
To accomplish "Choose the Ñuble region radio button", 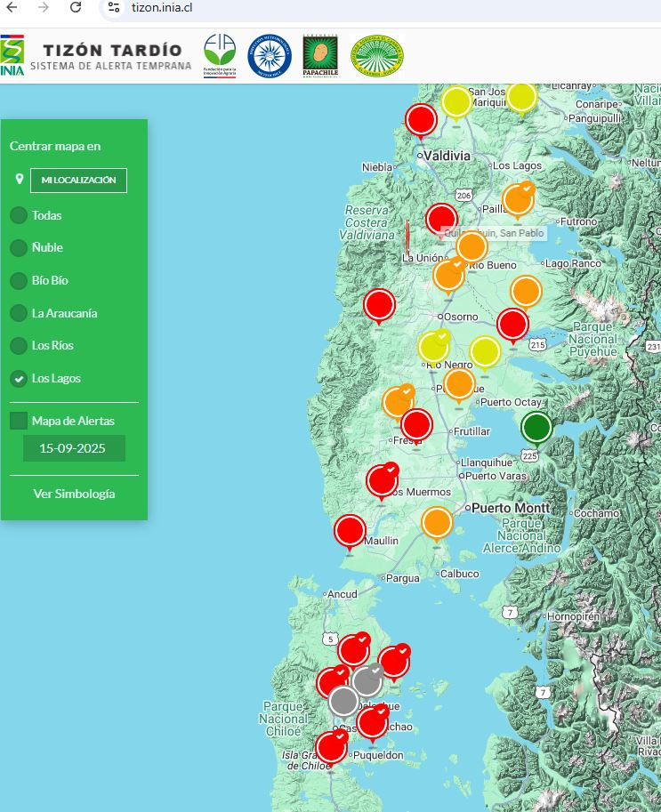I will point(18,248).
